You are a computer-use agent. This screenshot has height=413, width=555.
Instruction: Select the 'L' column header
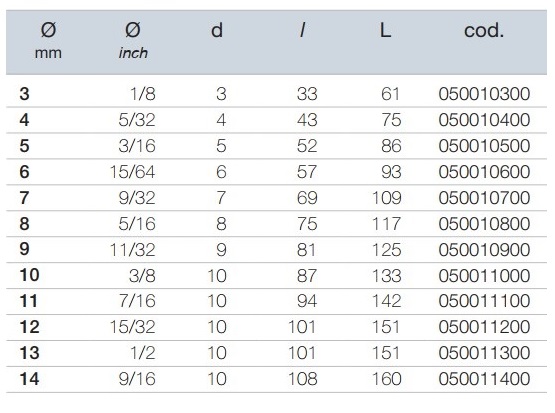click(x=385, y=30)
